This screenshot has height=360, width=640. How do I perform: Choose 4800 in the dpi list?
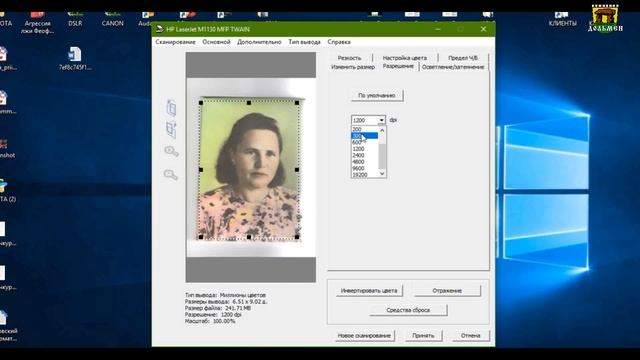point(365,162)
